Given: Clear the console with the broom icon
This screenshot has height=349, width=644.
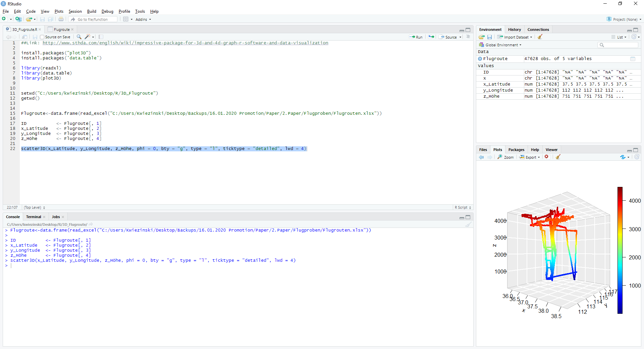Looking at the screenshot, I should [469, 225].
